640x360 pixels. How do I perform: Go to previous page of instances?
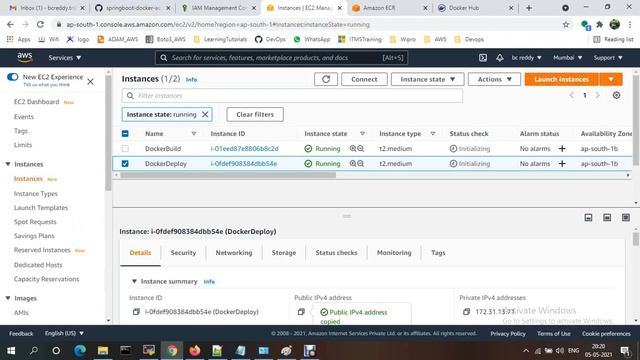pyautogui.click(x=571, y=95)
